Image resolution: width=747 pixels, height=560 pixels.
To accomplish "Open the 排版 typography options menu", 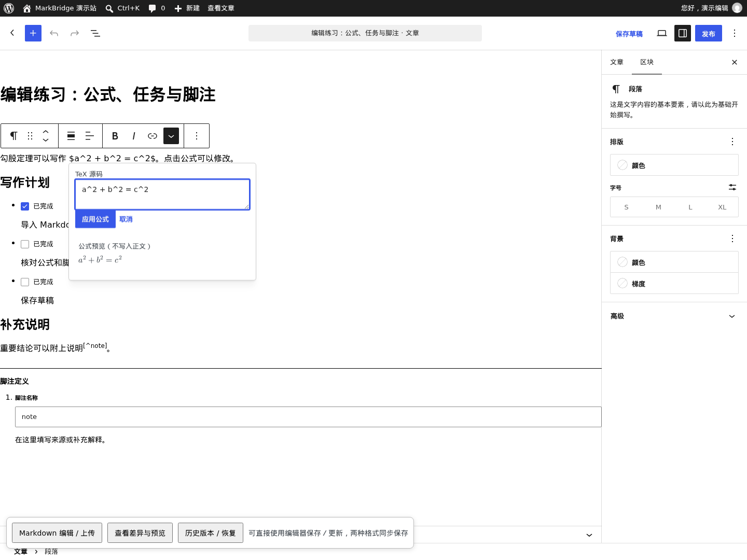I will point(732,142).
